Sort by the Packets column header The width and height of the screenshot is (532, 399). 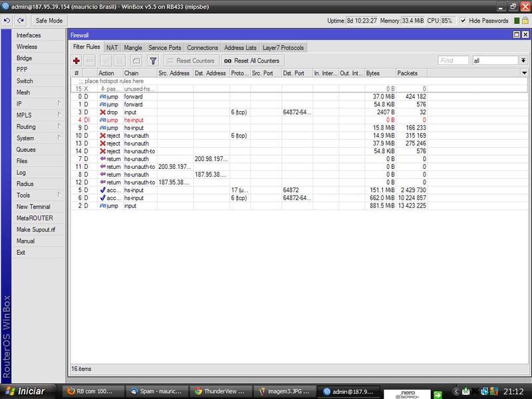412,73
